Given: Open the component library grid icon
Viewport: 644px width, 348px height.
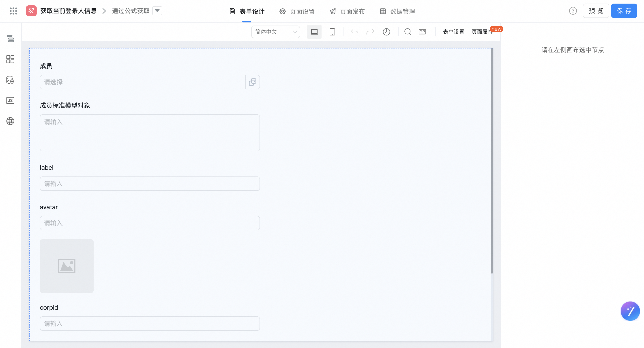Looking at the screenshot, I should 10,59.
